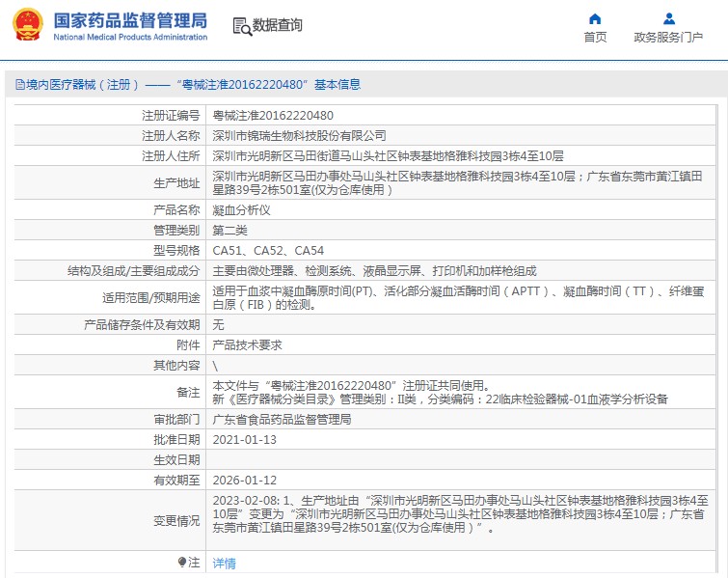Open the 政务服务门户 navigation label
This screenshot has height=578, width=728.
pyautogui.click(x=668, y=38)
